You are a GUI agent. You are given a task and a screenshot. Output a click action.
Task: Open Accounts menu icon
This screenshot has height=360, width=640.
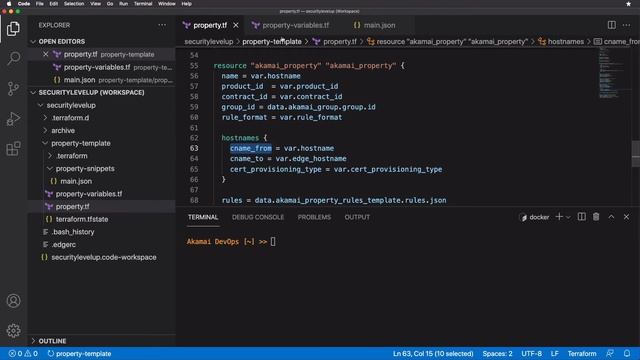[13, 301]
